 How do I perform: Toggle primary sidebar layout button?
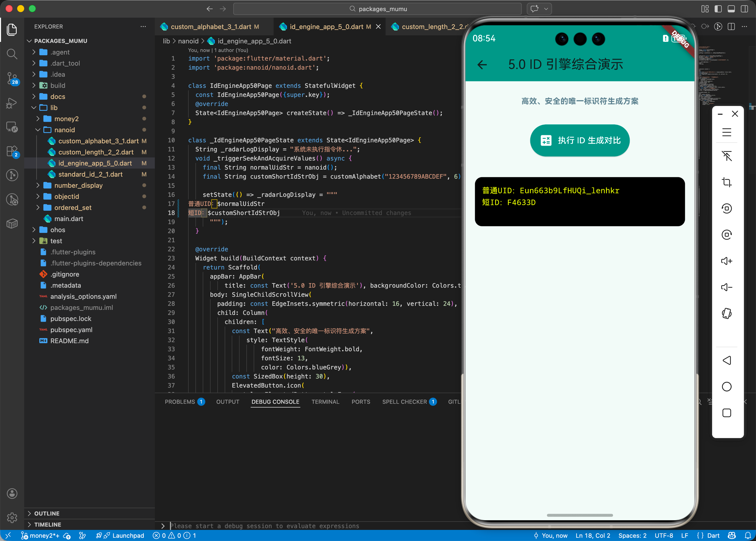718,9
